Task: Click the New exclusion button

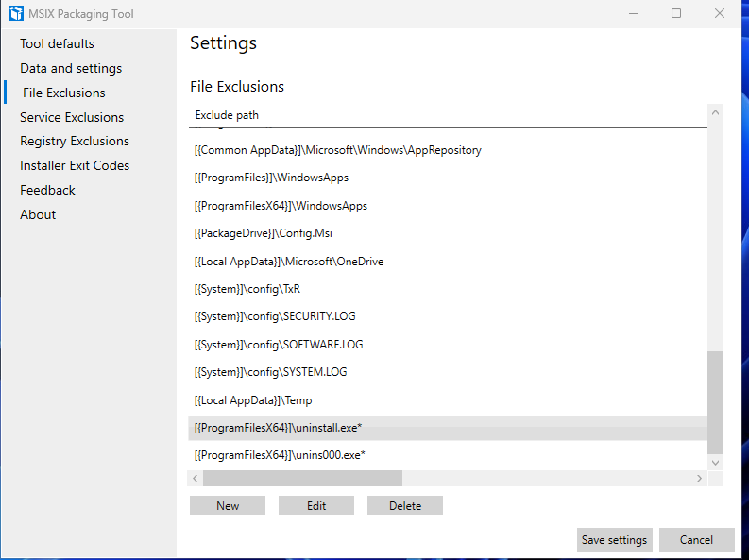Action: (x=228, y=505)
